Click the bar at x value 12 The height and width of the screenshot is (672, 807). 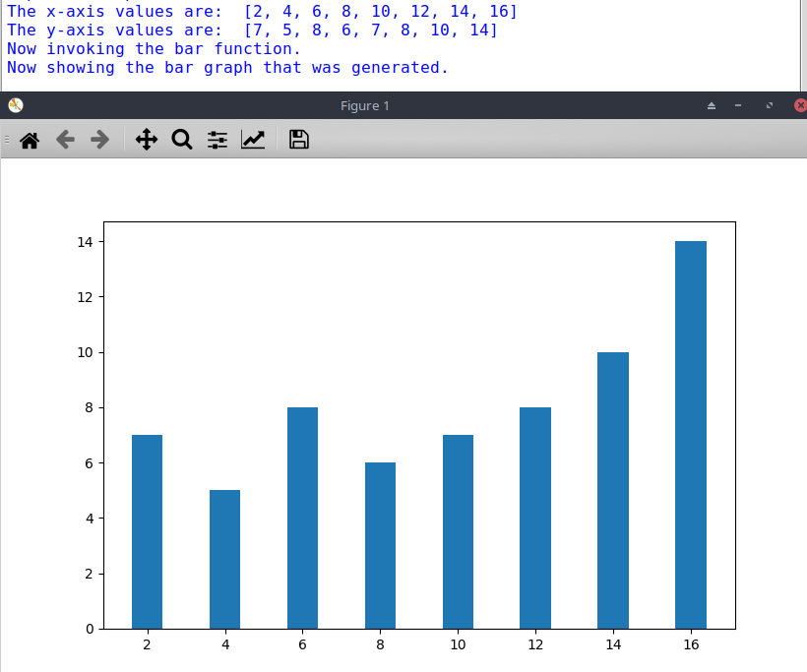click(x=535, y=519)
